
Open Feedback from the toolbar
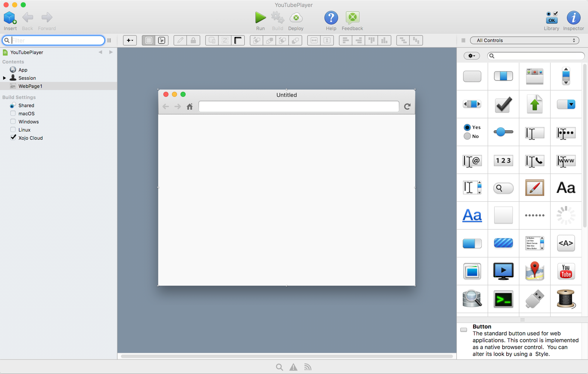(352, 18)
